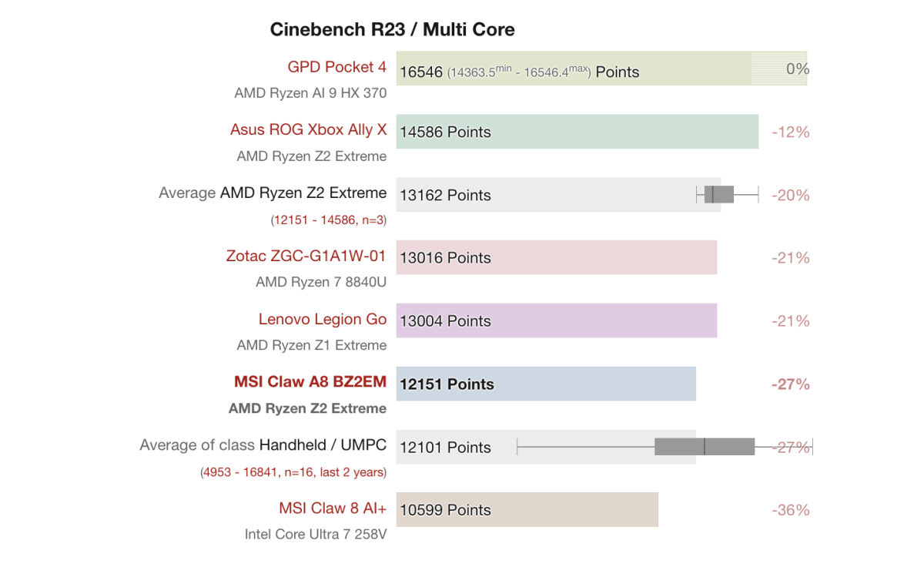Select the Zotac ZGC-G1A1W-01 device name
Viewport: 924px width, 567px height.
point(306,256)
